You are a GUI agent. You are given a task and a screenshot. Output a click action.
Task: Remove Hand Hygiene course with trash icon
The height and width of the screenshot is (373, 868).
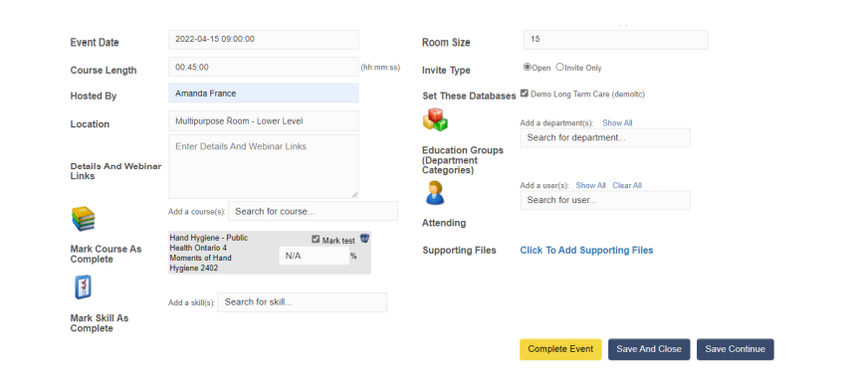(x=364, y=239)
